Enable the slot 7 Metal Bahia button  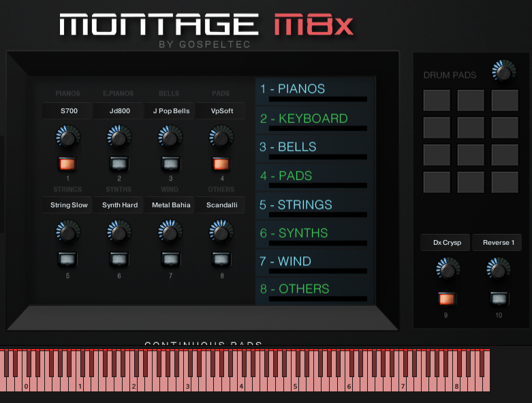click(171, 259)
